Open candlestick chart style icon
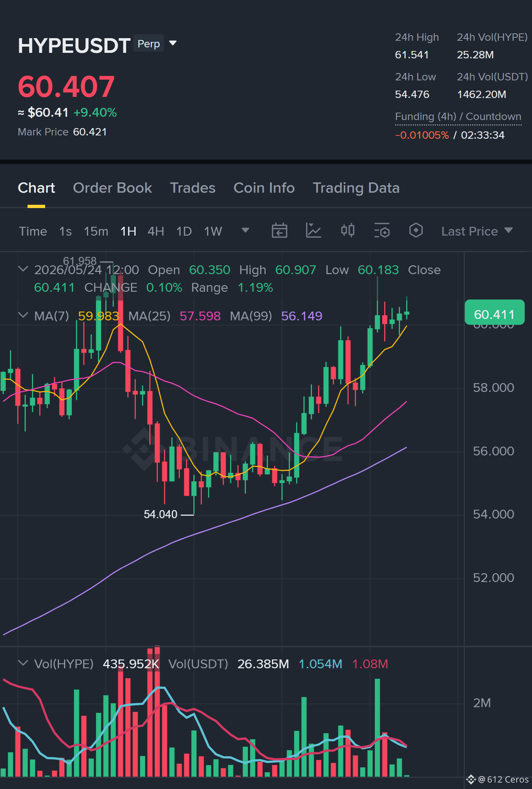Image resolution: width=532 pixels, height=789 pixels. [347, 231]
